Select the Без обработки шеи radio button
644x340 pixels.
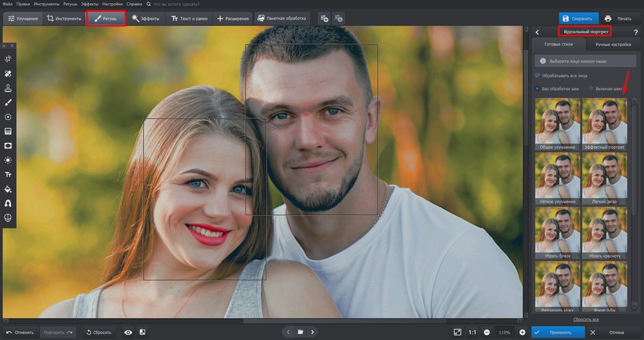pyautogui.click(x=537, y=89)
